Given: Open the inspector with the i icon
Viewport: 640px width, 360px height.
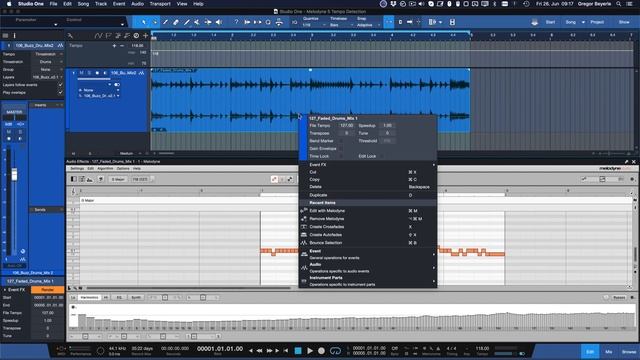Looking at the screenshot, I should click(x=14, y=36).
